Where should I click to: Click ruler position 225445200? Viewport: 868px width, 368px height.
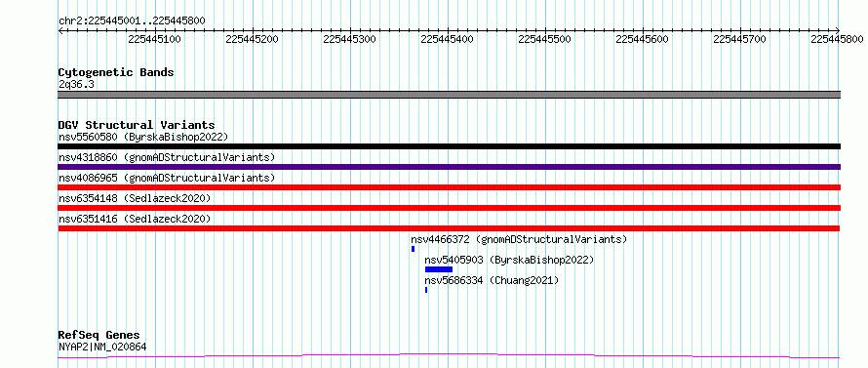coord(253,39)
